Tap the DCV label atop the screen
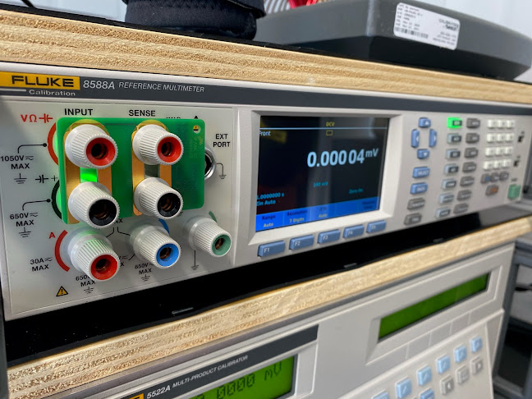 tap(330, 124)
